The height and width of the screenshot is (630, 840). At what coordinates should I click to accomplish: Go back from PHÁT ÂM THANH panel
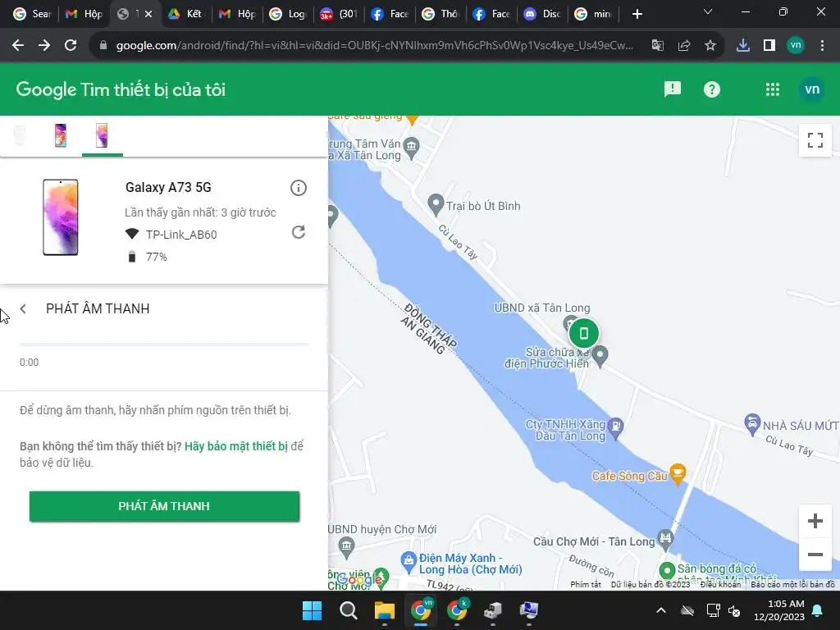tap(23, 308)
